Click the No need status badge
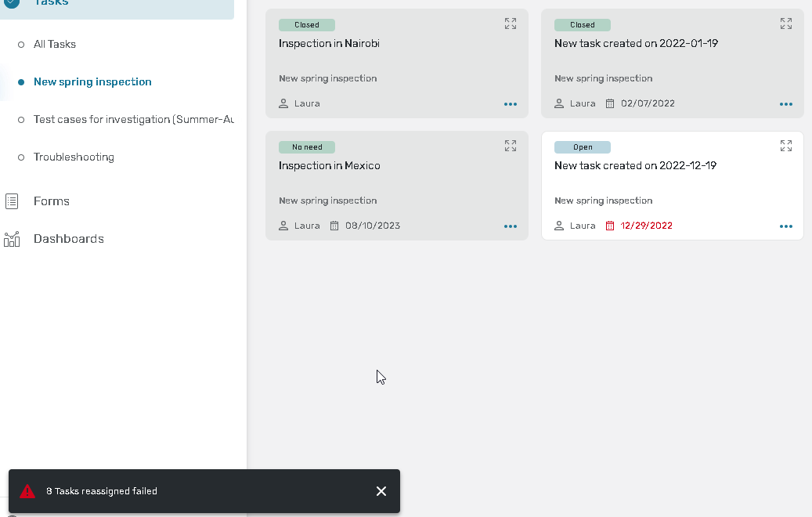The width and height of the screenshot is (812, 517). (x=307, y=147)
